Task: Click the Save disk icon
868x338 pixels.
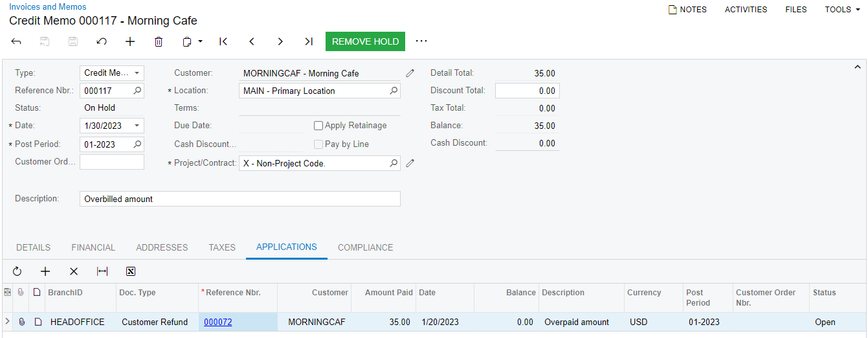Action: (x=73, y=41)
